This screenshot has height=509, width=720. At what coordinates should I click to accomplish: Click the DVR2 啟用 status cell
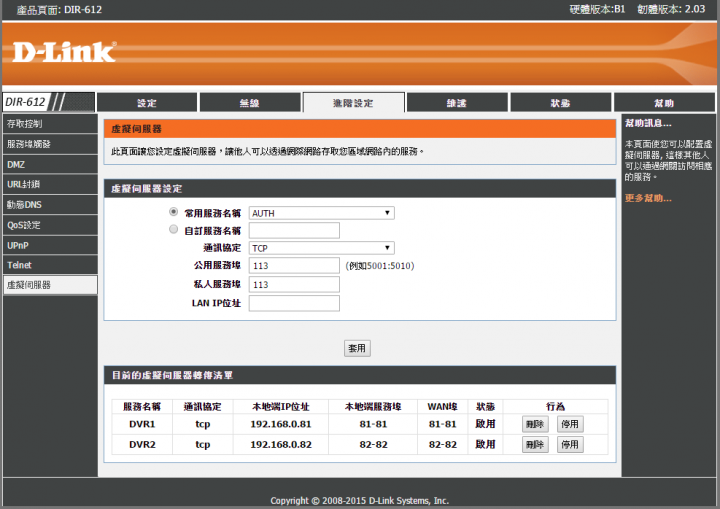[485, 444]
